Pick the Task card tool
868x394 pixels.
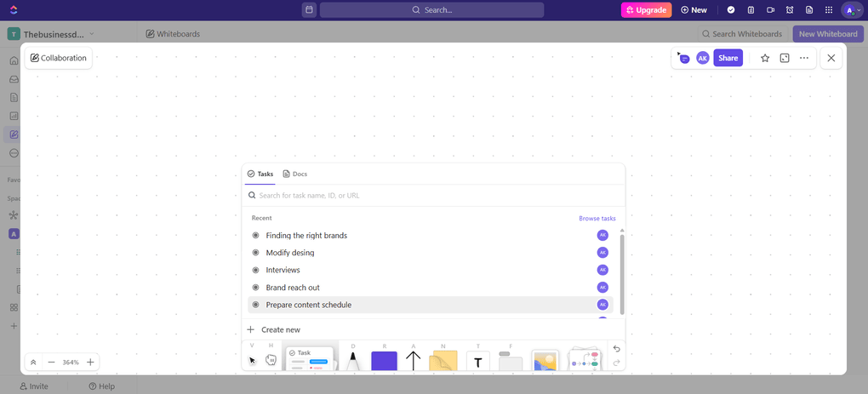(x=310, y=358)
